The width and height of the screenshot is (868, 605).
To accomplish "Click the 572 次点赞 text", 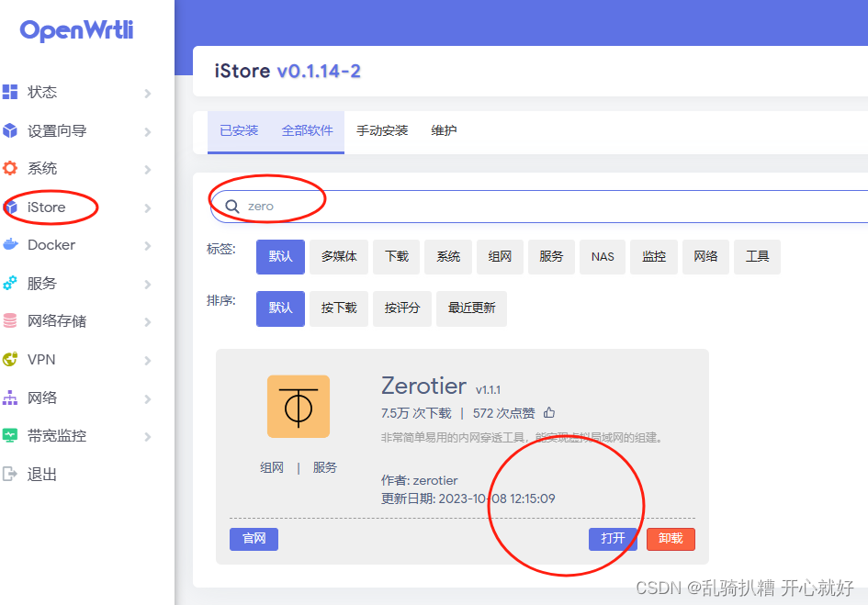I will point(503,413).
